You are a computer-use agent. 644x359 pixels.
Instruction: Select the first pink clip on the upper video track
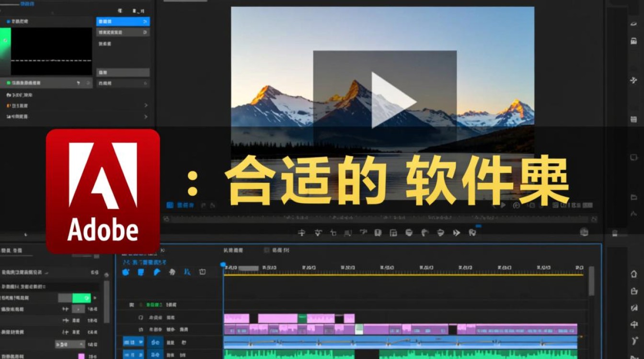tap(237, 318)
